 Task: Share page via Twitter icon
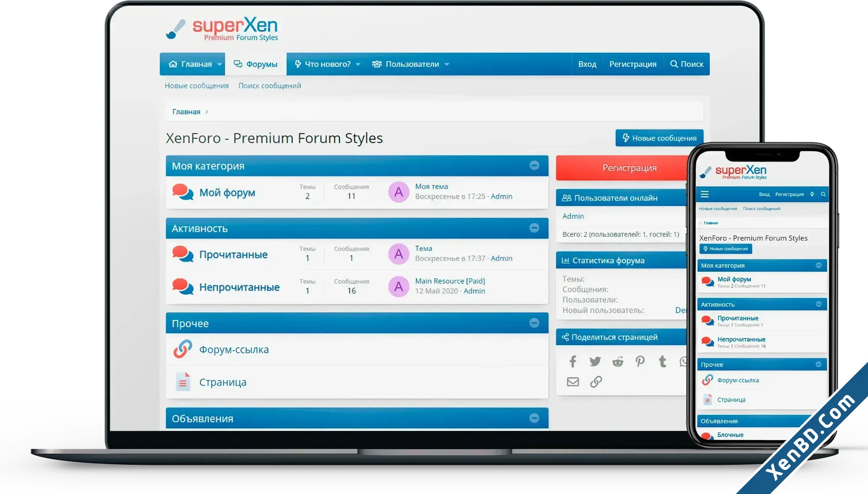tap(595, 361)
